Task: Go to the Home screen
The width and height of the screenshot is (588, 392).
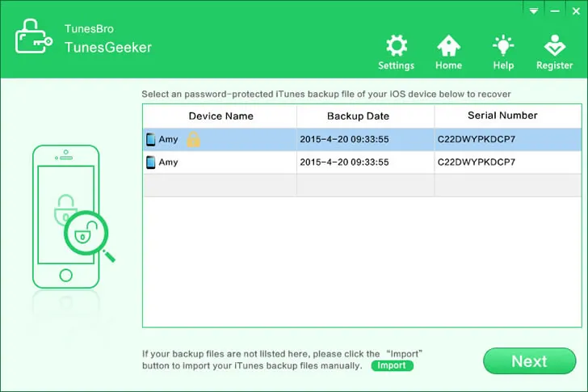Action: pyautogui.click(x=448, y=47)
